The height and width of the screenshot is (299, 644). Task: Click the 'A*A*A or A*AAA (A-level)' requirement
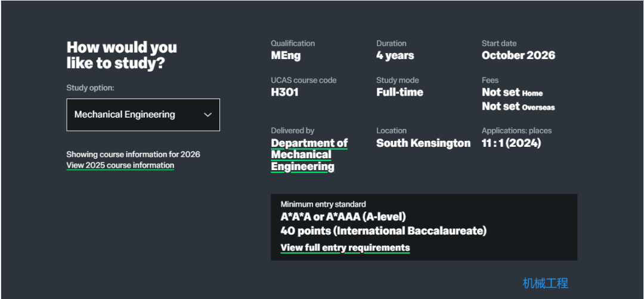pos(343,217)
